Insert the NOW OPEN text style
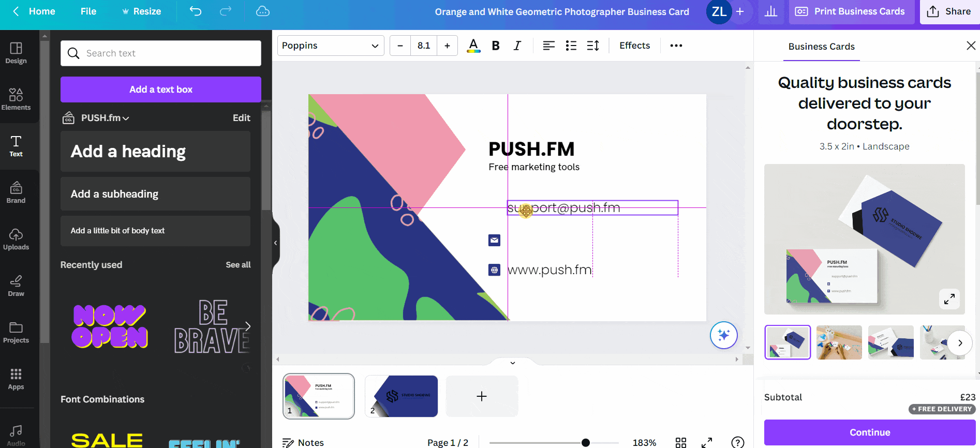Screen dimensions: 980x448 (x=110, y=326)
